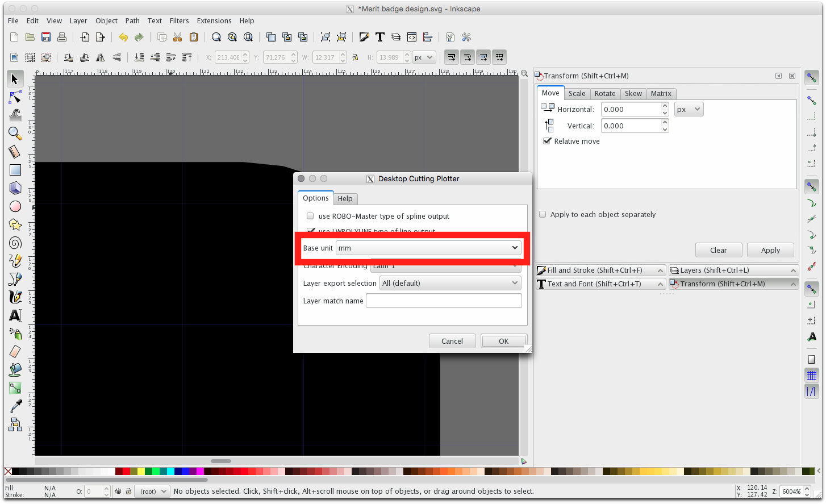Open the Extensions menu
This screenshot has height=504, width=826.
(x=214, y=20)
